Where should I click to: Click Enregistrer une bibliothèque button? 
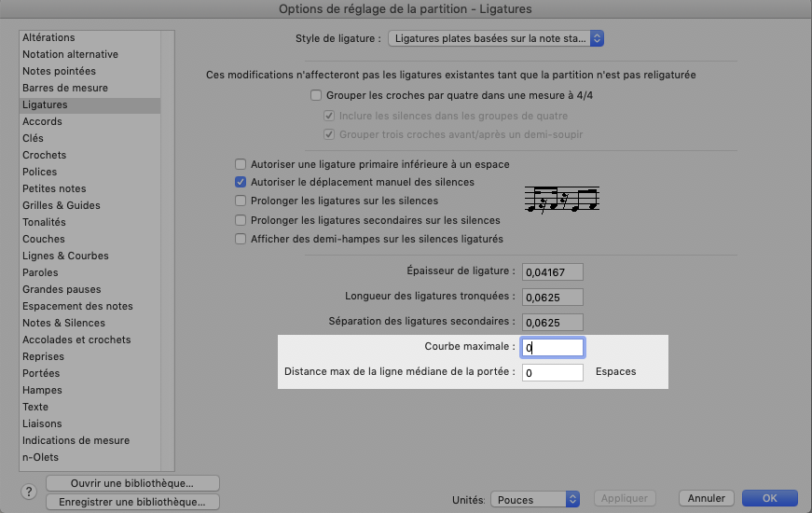131,502
